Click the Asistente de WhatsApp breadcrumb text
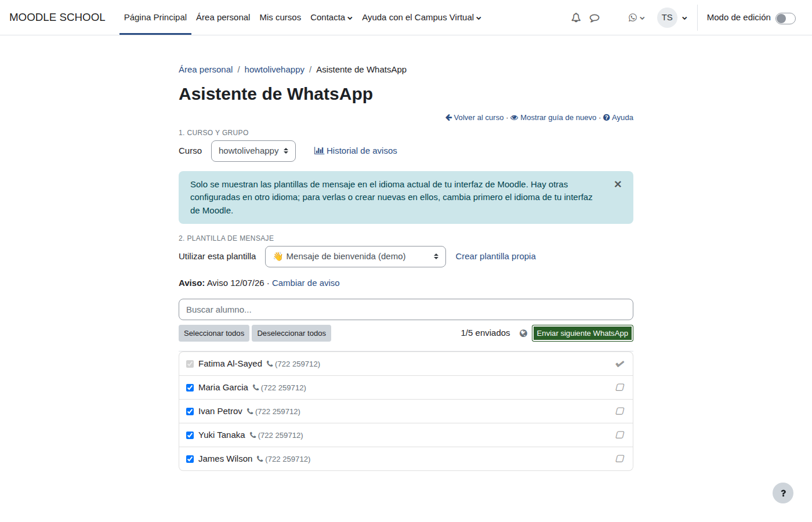 (361, 70)
